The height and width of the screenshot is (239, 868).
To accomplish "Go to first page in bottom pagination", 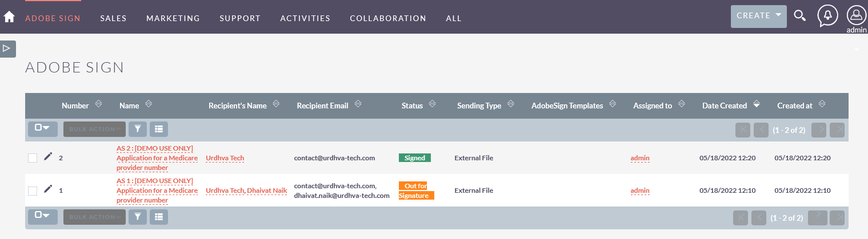I will coord(741,217).
